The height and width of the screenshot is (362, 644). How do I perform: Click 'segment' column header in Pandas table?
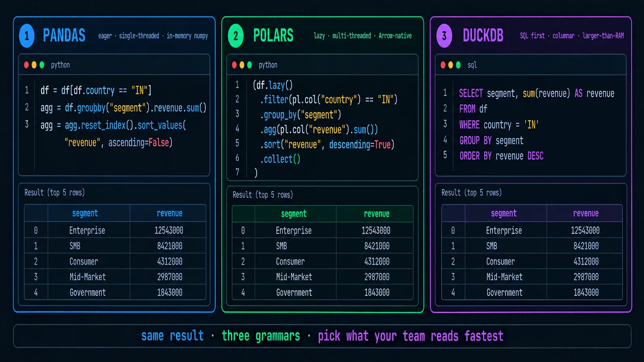tap(85, 213)
